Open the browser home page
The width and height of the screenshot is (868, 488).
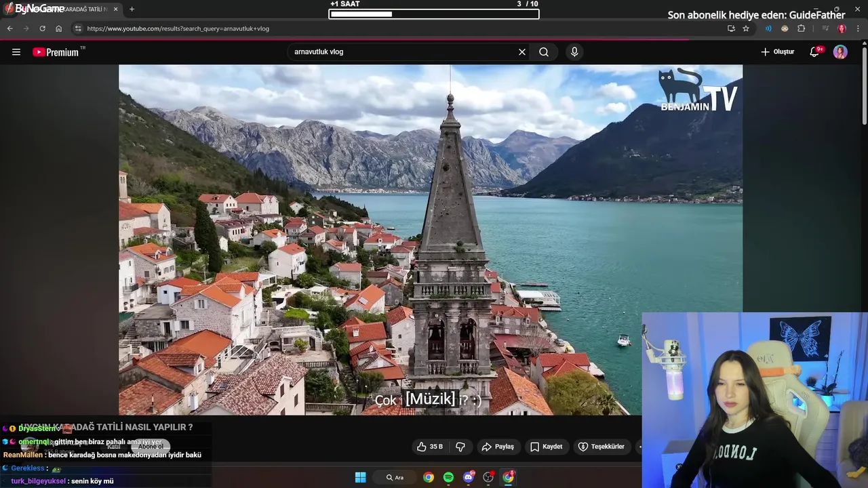(x=59, y=28)
